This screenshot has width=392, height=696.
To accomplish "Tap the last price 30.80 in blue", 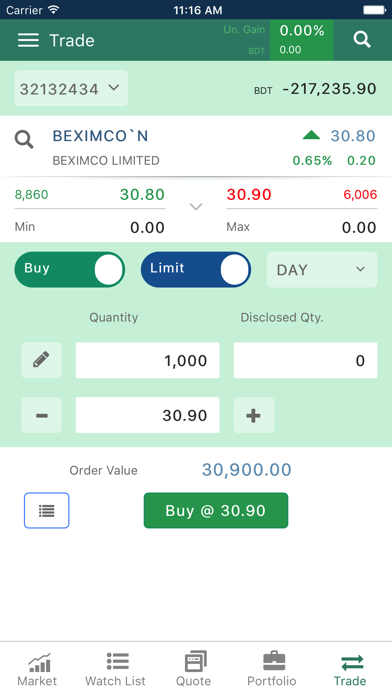I will (353, 136).
